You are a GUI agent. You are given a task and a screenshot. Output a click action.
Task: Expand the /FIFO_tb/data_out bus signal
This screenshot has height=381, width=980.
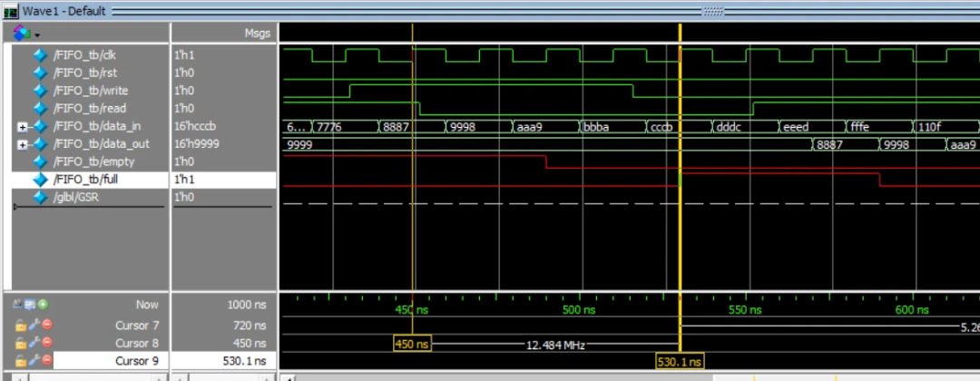[22, 144]
